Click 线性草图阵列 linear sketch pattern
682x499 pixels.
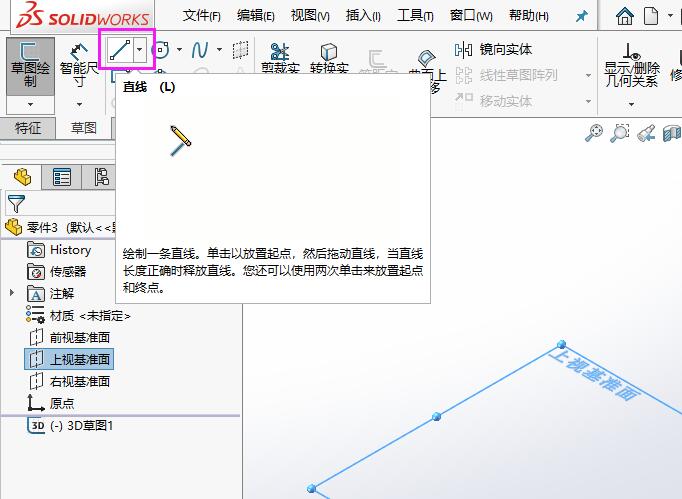coord(506,75)
